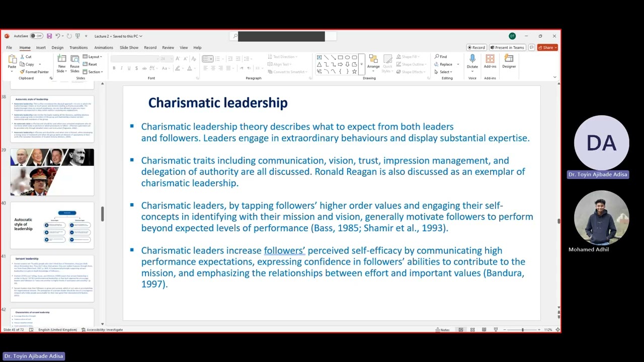This screenshot has height=362, width=644.
Task: Select the Servant leadership slide thumbnail
Action: pos(52,279)
